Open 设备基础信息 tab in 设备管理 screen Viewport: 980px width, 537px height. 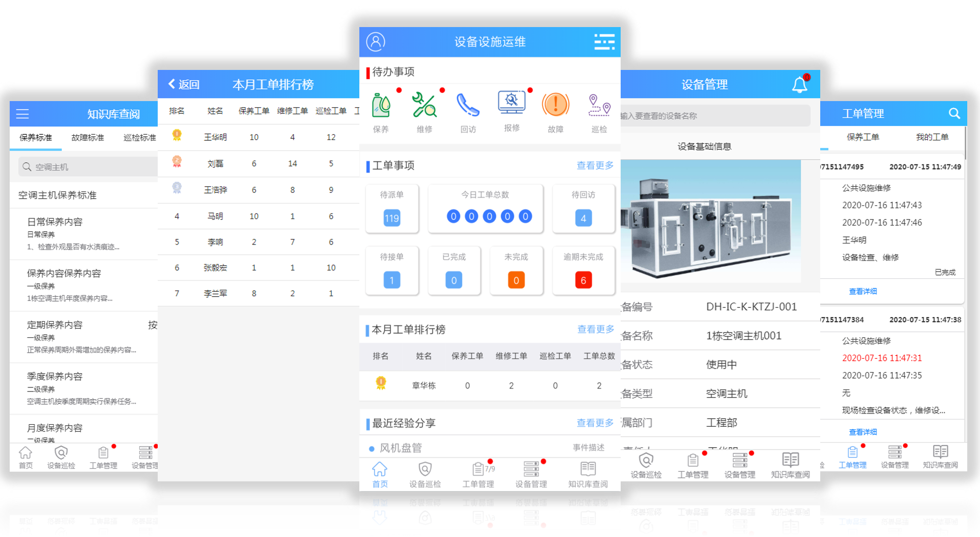point(704,147)
